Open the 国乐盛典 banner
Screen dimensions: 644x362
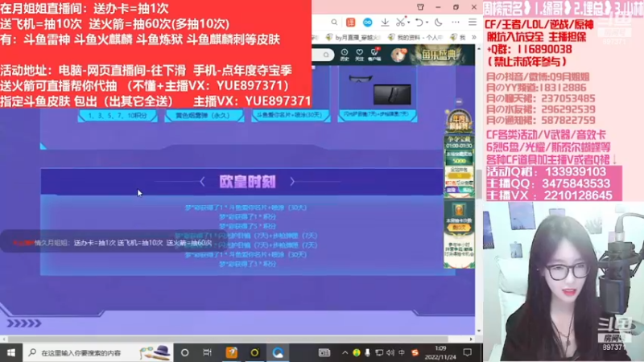click(x=441, y=55)
